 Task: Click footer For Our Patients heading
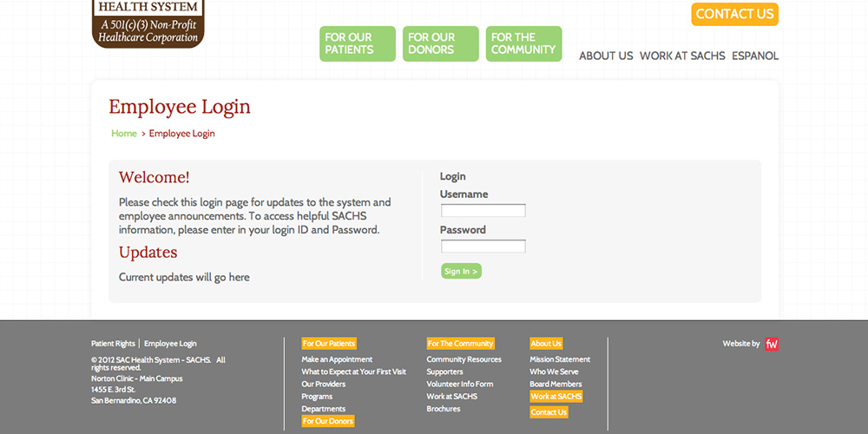329,344
